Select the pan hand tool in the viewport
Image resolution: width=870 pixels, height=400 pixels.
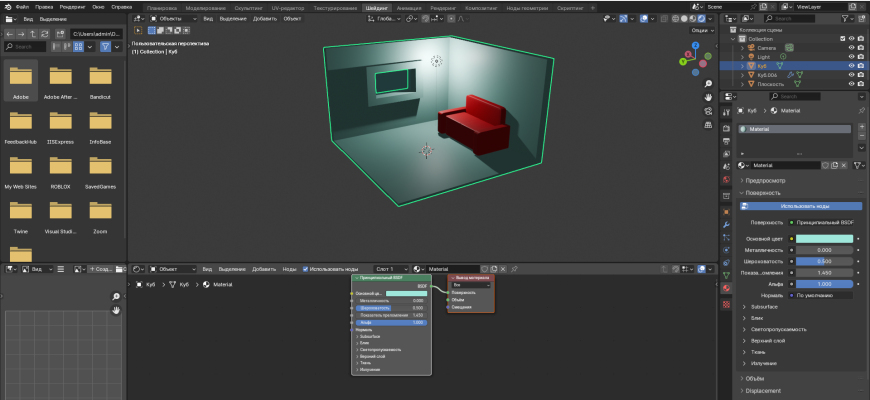tap(708, 97)
